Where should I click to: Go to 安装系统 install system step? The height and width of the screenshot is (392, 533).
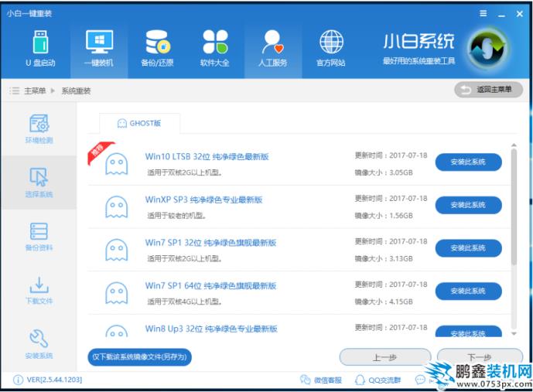(39, 344)
